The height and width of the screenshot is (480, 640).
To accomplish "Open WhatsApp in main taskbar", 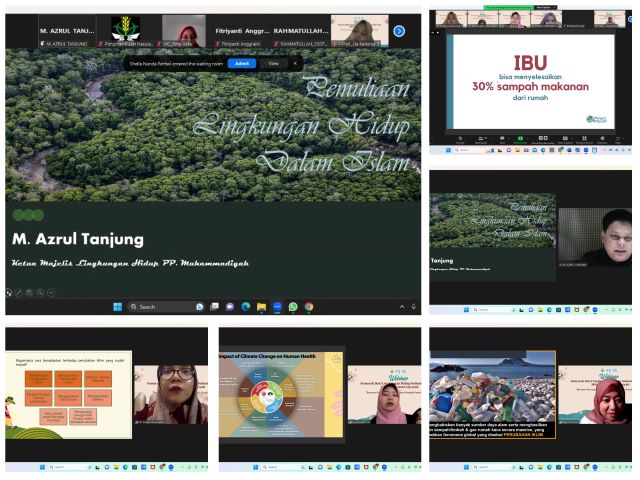I will pyautogui.click(x=293, y=307).
